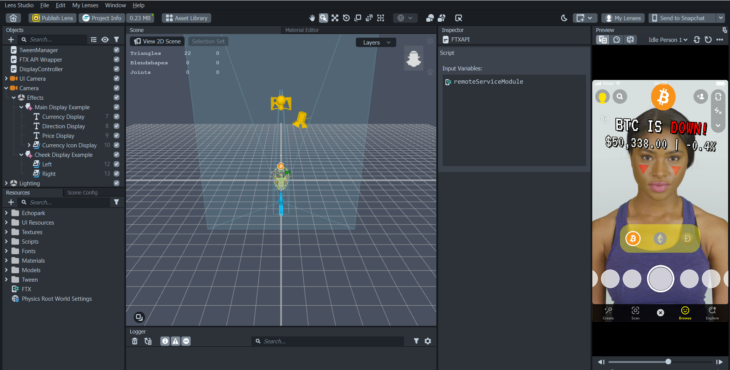
Task: Click the Home icon in top toolbar
Action: click(x=13, y=18)
